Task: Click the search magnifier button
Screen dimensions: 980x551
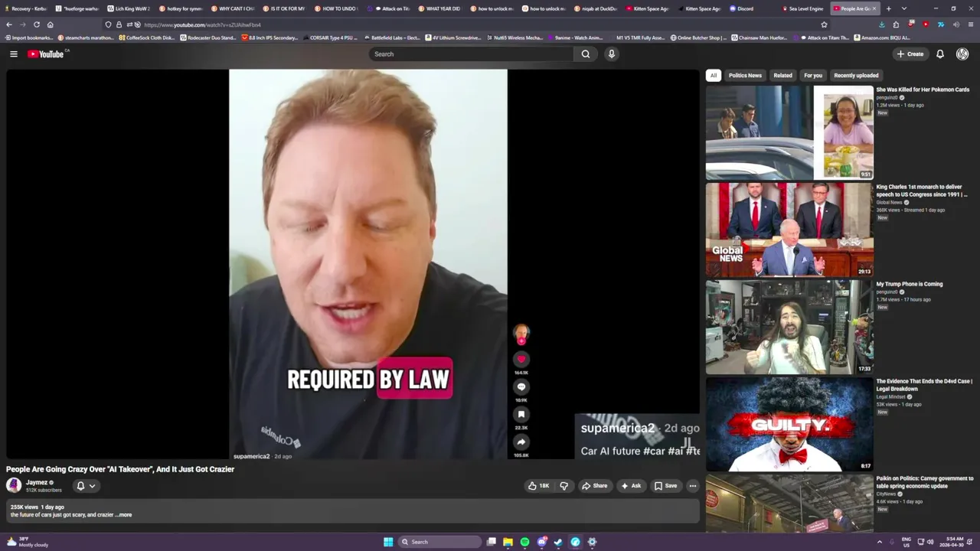Action: point(586,54)
